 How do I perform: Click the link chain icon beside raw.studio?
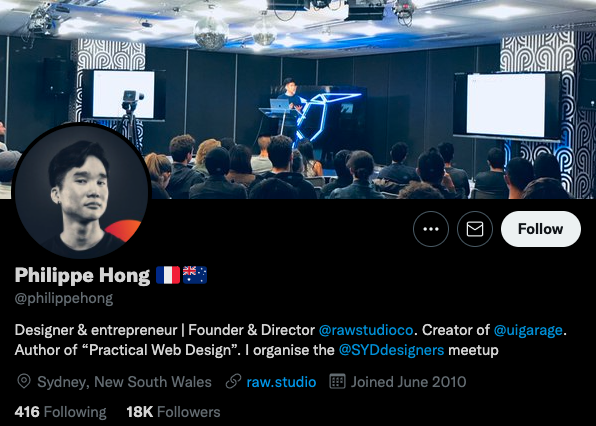[x=233, y=382]
